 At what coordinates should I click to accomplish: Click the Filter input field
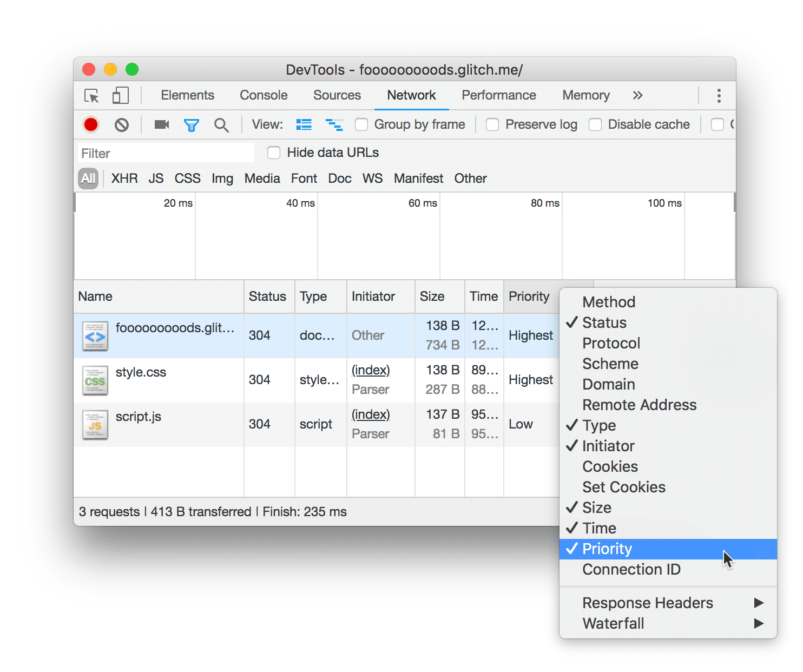(165, 153)
